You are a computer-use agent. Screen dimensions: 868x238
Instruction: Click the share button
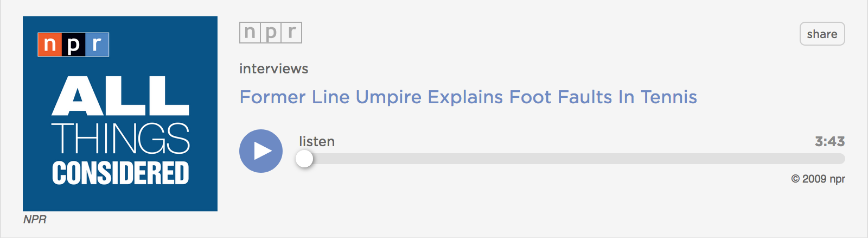click(822, 34)
